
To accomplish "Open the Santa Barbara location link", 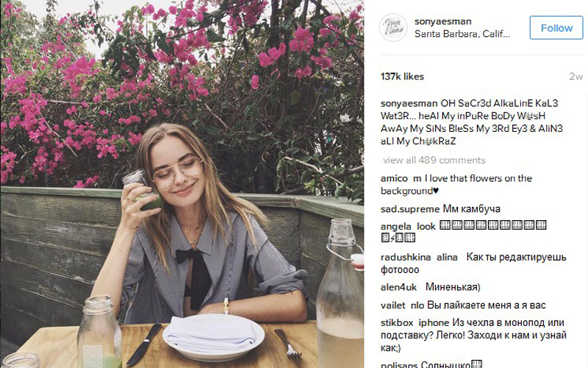I will pyautogui.click(x=462, y=34).
